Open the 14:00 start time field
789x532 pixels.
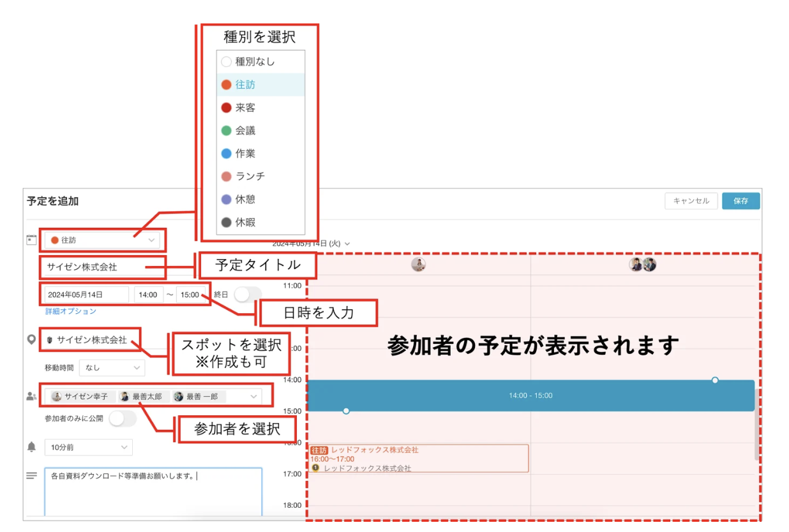click(x=148, y=295)
